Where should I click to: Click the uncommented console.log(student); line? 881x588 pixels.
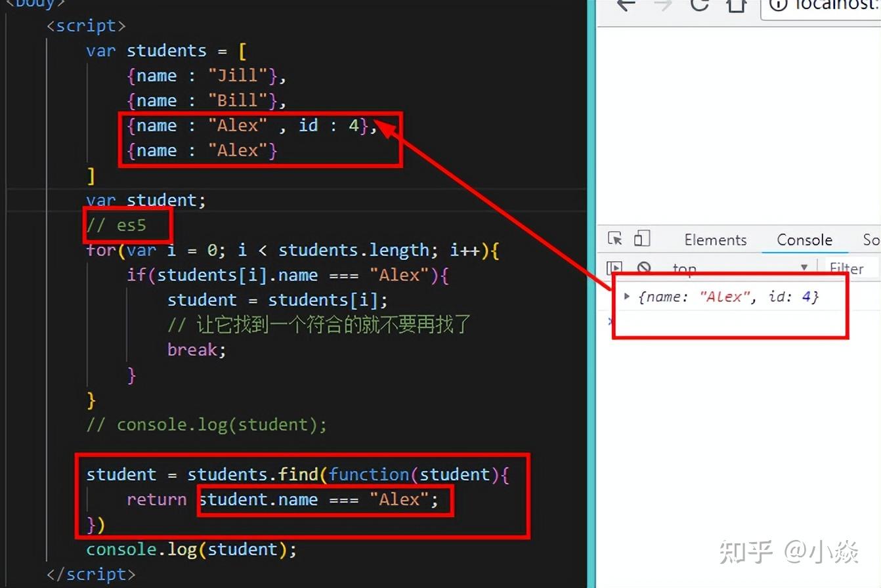[192, 549]
